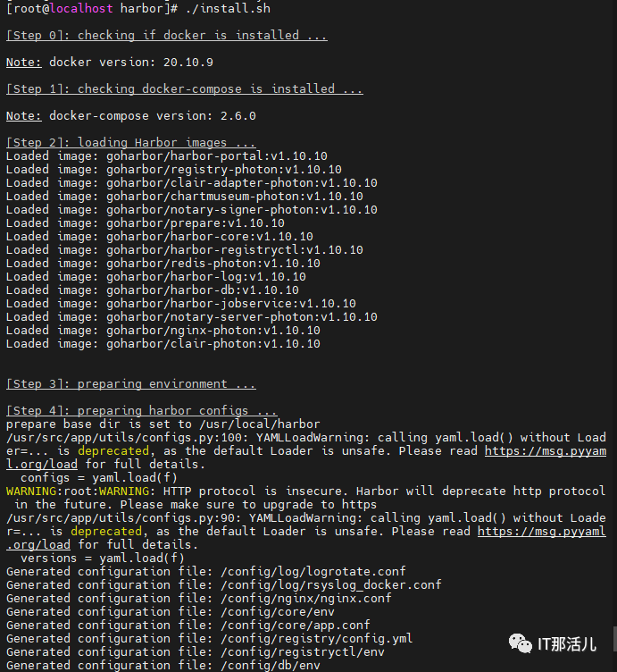
Task: Click the Step 0 docker check heading
Action: [x=167, y=35]
